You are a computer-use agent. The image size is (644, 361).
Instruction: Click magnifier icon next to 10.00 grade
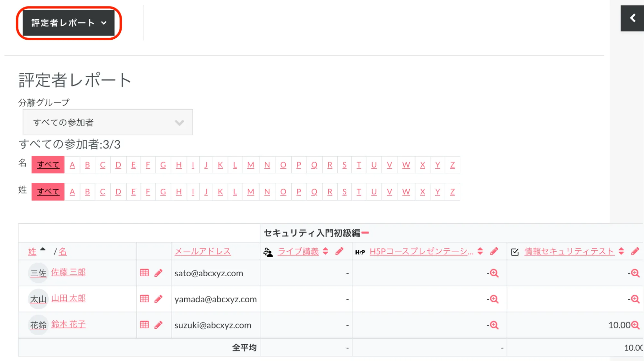(x=635, y=325)
